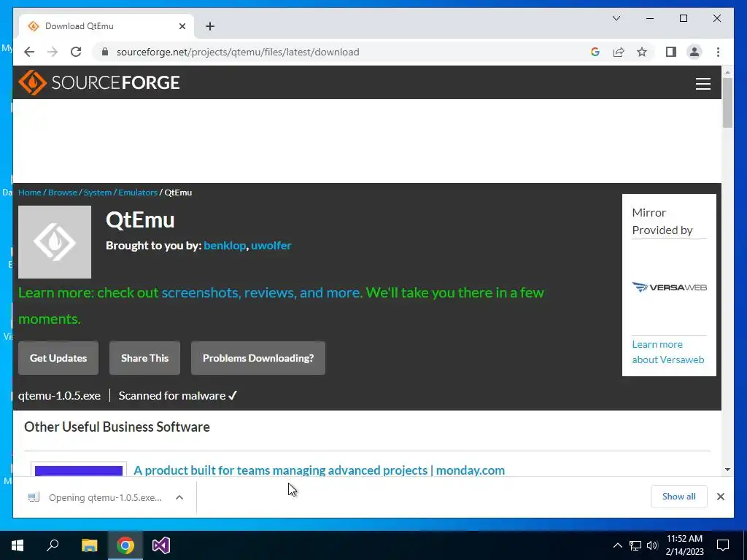Image resolution: width=747 pixels, height=560 pixels.
Task: Open Chrome side panel icon
Action: point(671,52)
